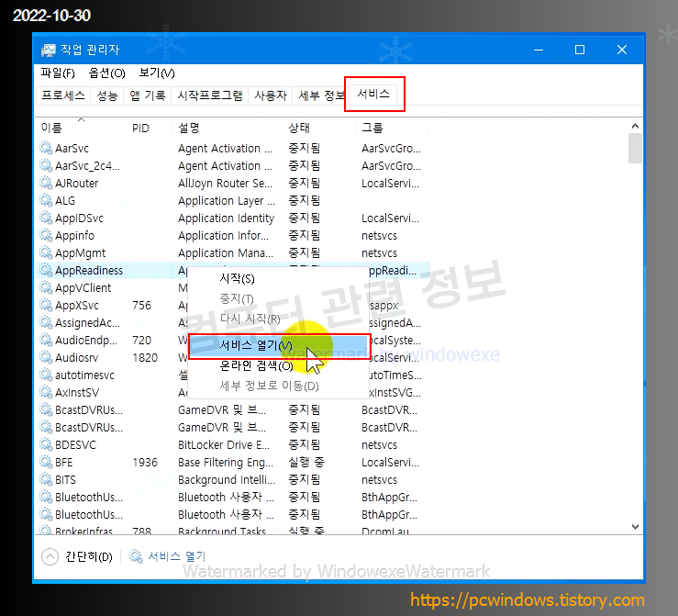Click PID 1820 of Audiosrv
Image resolution: width=678 pixels, height=616 pixels.
145,358
